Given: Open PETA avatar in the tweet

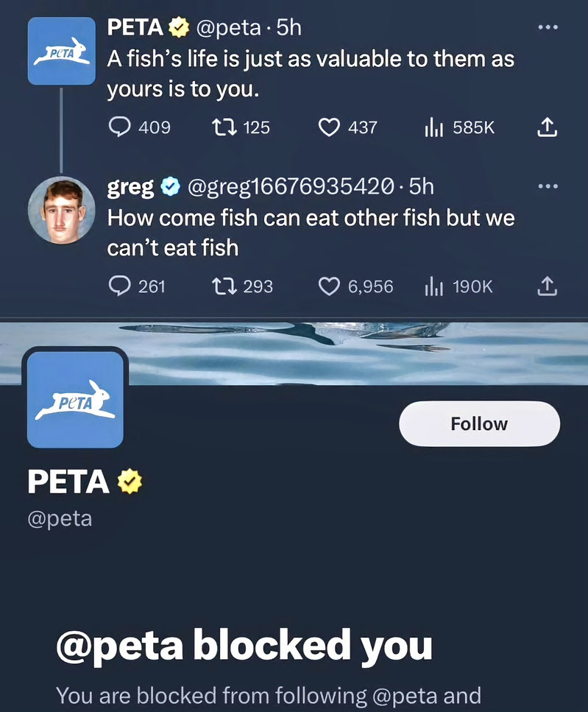Looking at the screenshot, I should 62,51.
